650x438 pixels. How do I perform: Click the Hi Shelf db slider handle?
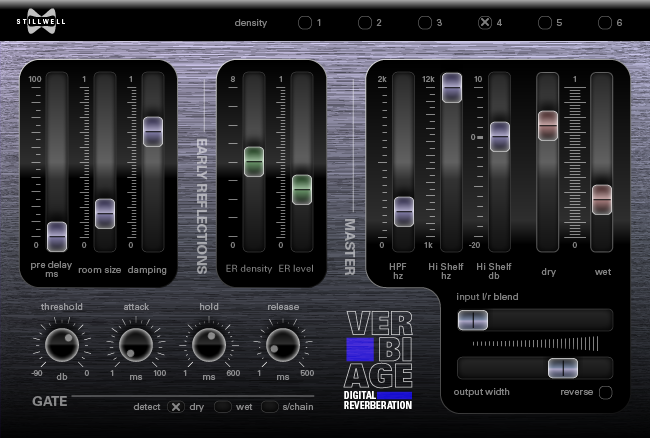pos(500,137)
